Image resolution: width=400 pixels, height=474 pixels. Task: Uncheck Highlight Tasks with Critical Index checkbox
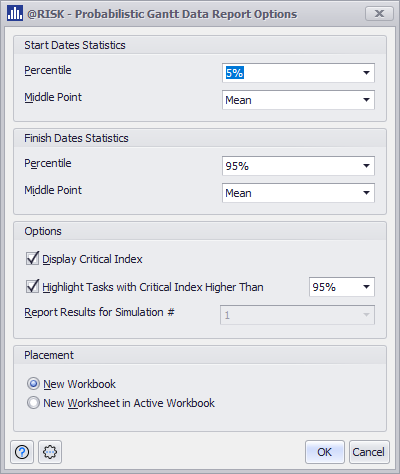pos(32,287)
